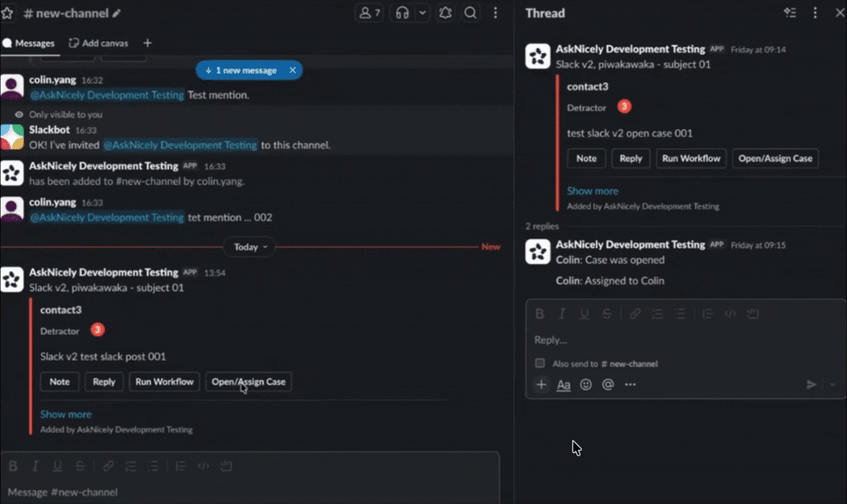
Task: Toggle italic in thread reply toolbar
Action: 562,314
